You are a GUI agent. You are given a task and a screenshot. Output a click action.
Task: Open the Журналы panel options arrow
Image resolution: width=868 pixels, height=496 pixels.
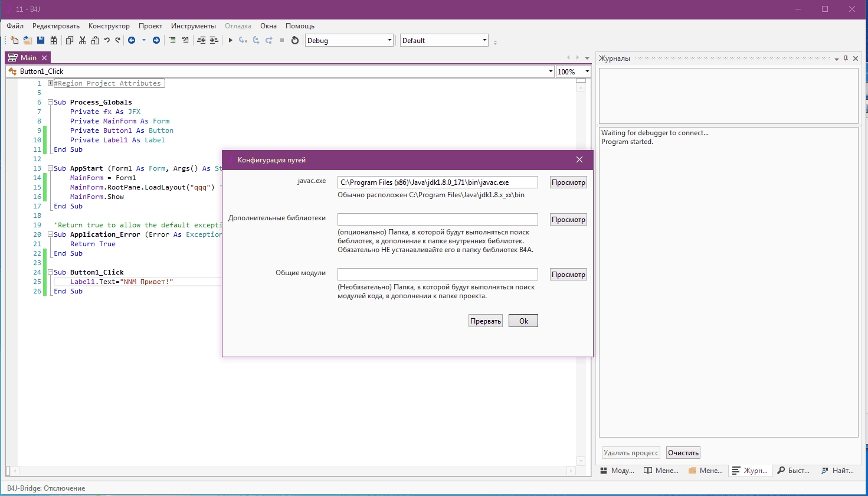click(837, 59)
